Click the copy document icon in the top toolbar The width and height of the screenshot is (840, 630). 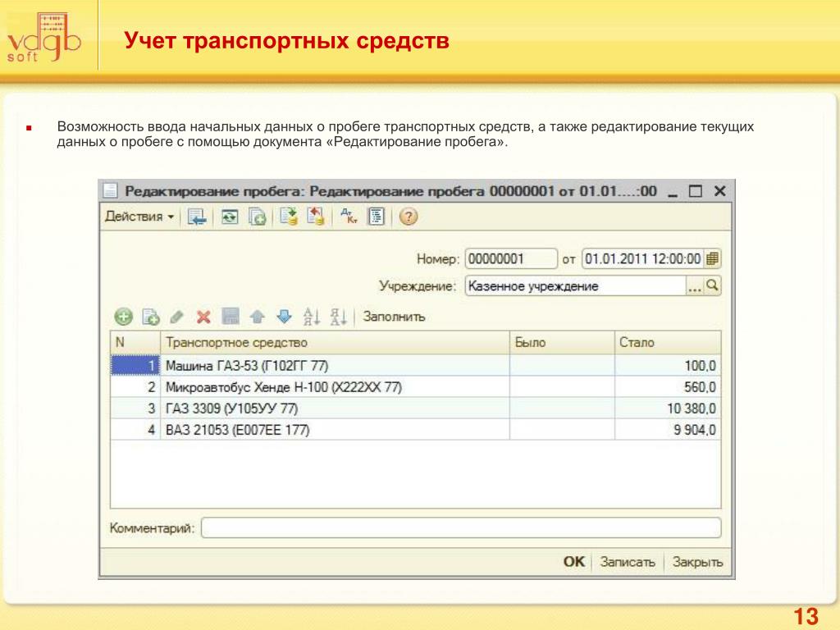(x=257, y=217)
